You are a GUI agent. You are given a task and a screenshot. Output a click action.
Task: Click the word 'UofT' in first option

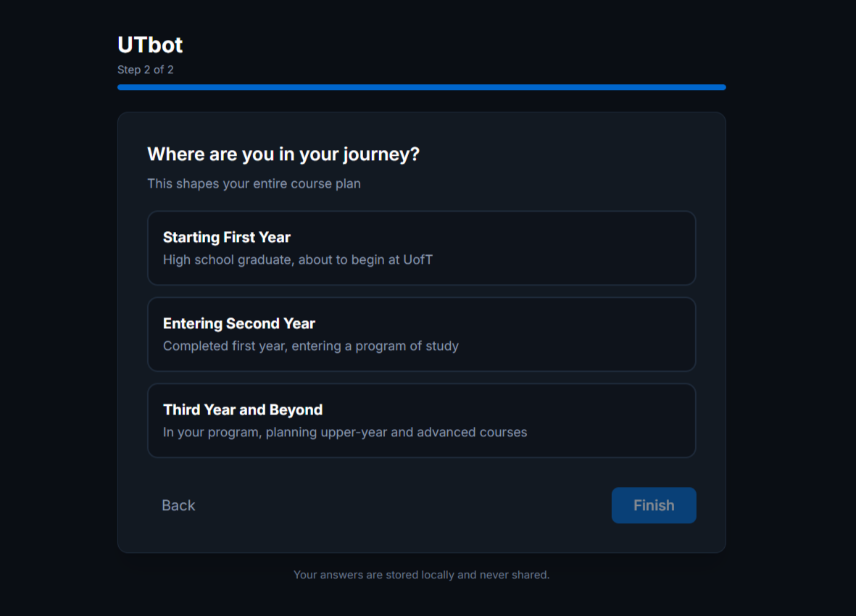coord(417,259)
